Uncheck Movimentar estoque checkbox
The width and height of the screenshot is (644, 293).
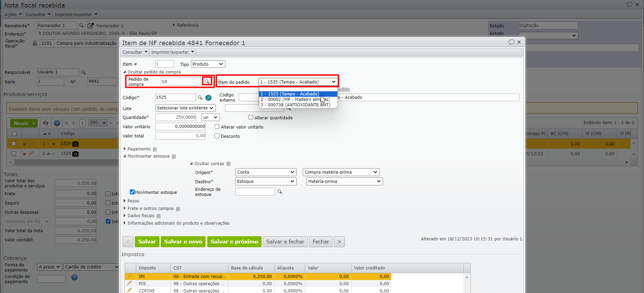tap(132, 192)
